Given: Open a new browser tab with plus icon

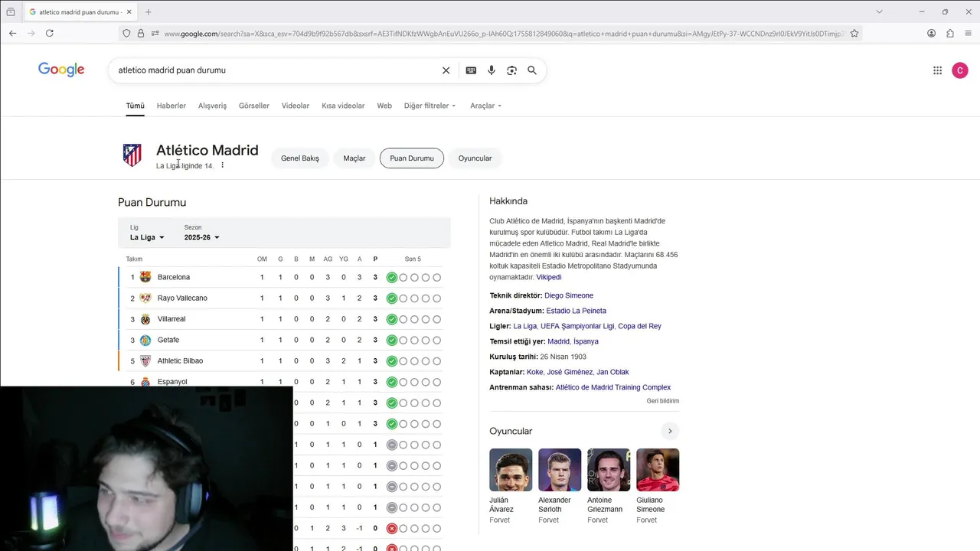Looking at the screenshot, I should [148, 12].
